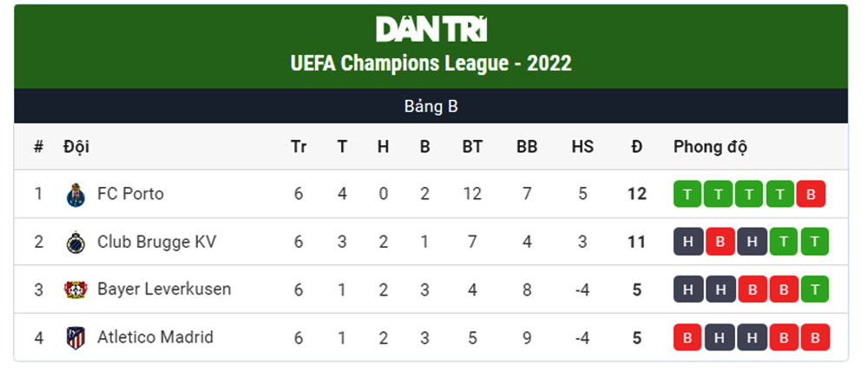868x372 pixels.
Task: Click the Đội column header
Action: pos(76,147)
